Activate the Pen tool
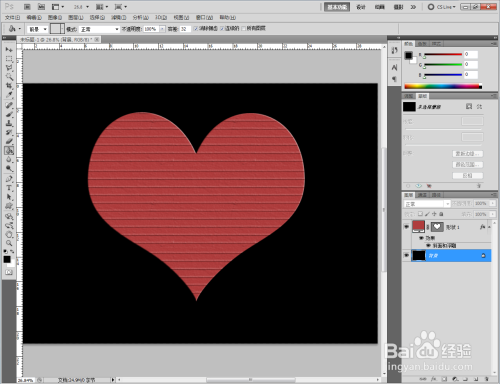 (x=9, y=179)
